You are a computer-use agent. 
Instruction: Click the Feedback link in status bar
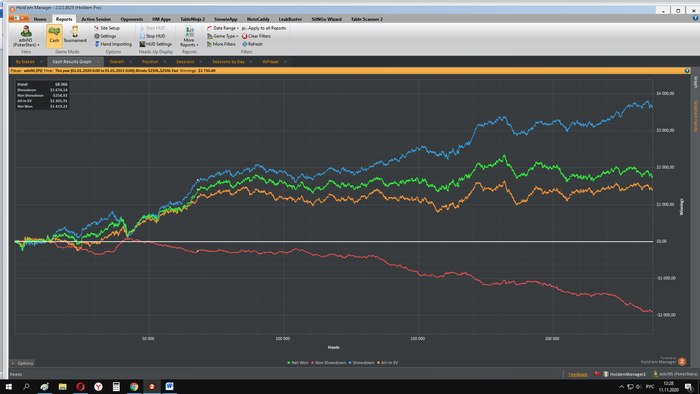tap(578, 374)
